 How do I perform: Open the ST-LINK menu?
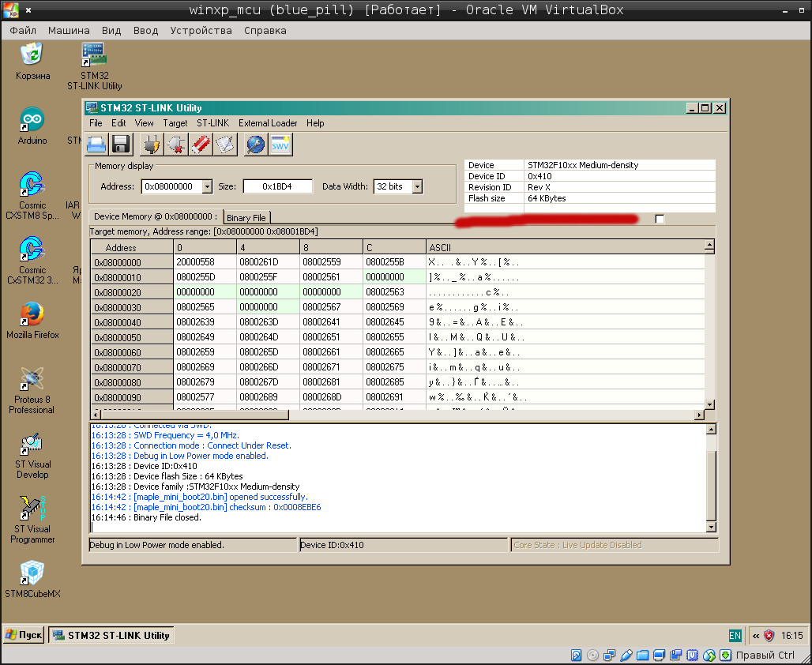212,123
